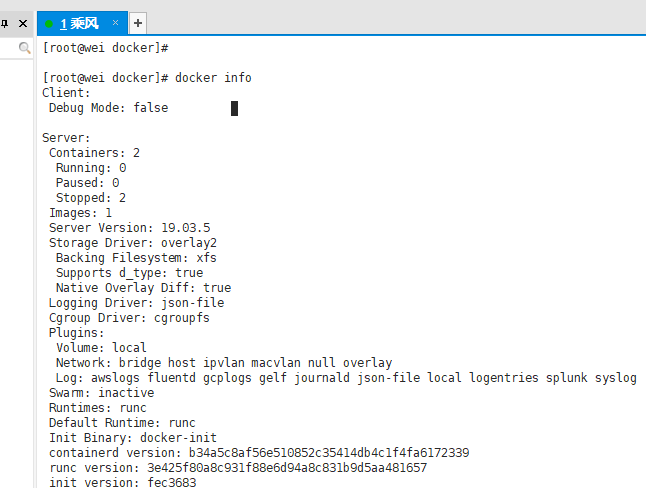Select the '1 乘风' session tab
This screenshot has width=646, height=488.
point(82,23)
